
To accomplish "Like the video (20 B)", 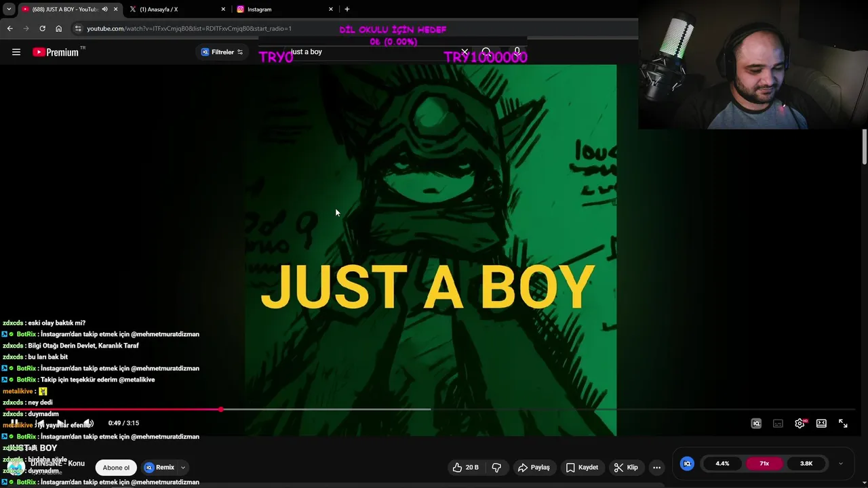I will tap(466, 467).
